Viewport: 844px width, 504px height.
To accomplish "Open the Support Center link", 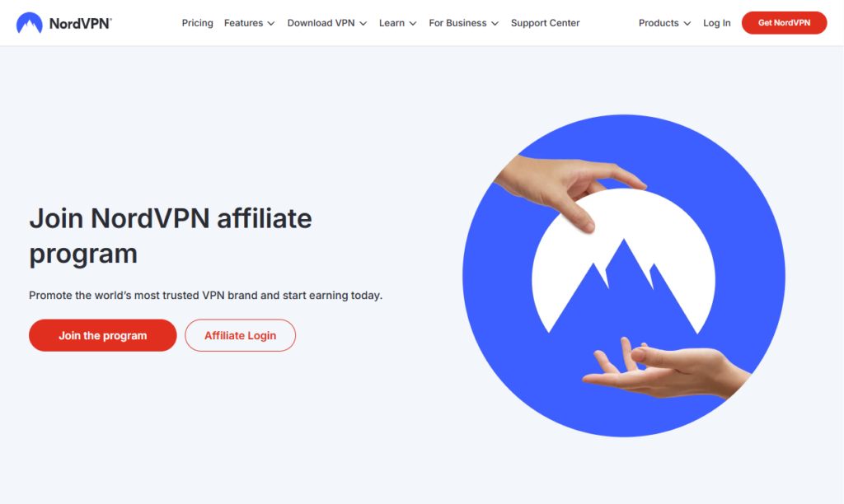I will pos(546,23).
